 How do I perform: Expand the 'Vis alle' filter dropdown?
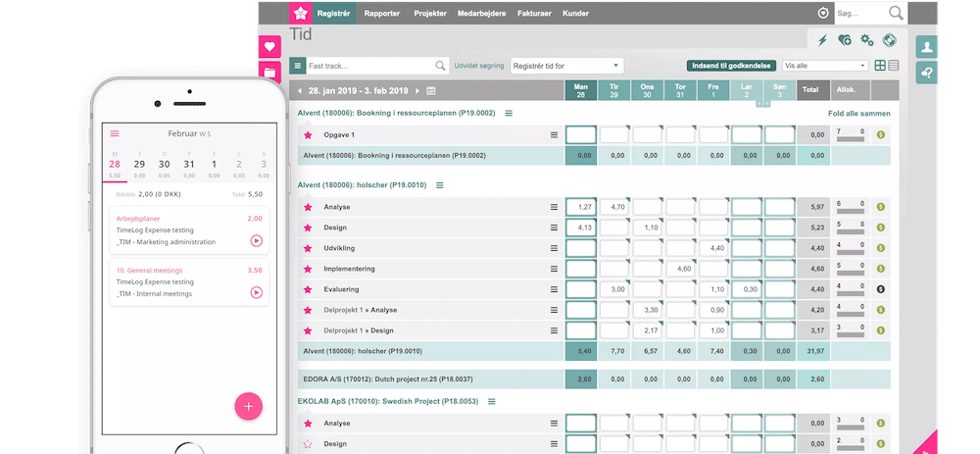(x=825, y=66)
